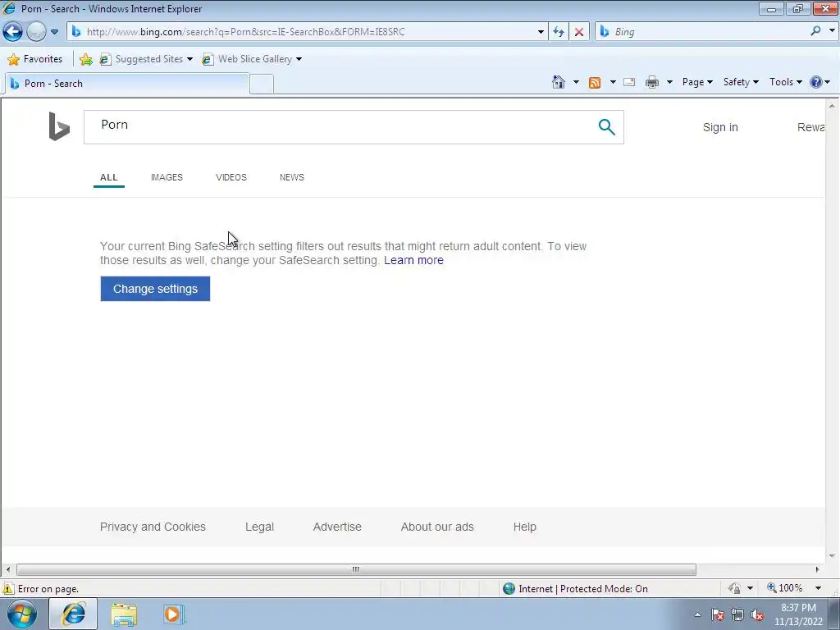Select the Porn - Search browser tab
Viewport: 840px width, 630px height.
(x=127, y=84)
